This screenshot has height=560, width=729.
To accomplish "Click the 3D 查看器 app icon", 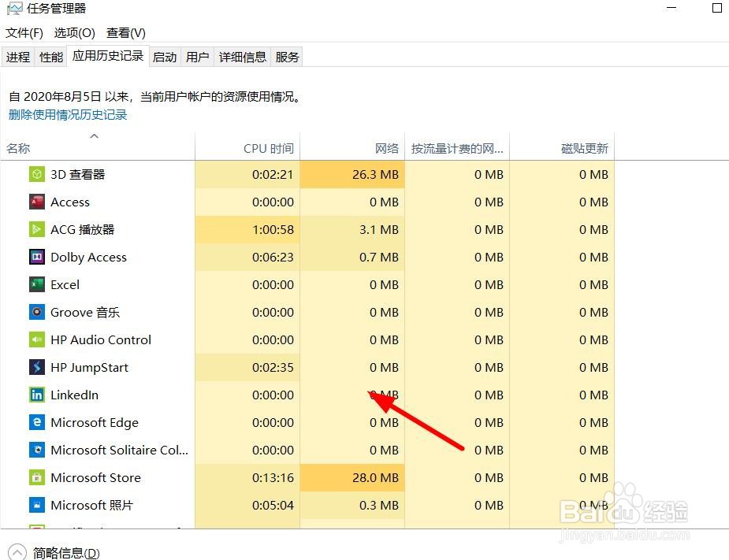I will pos(37,174).
